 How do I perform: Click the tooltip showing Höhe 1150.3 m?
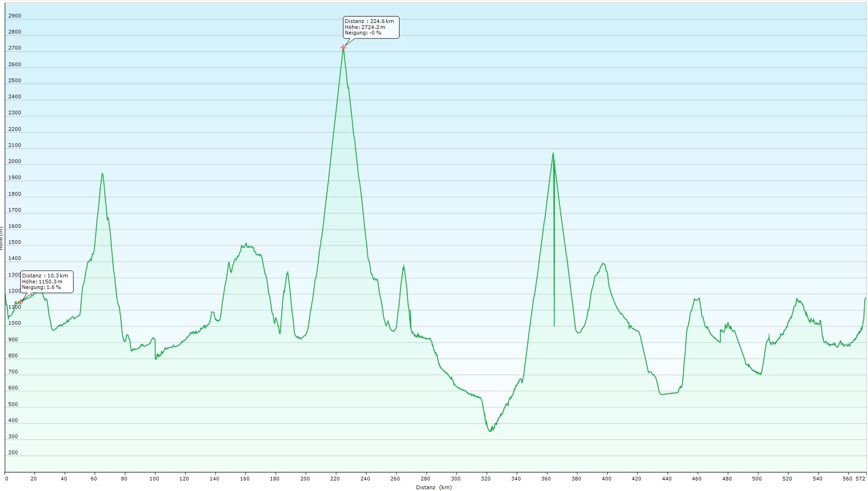coord(46,282)
